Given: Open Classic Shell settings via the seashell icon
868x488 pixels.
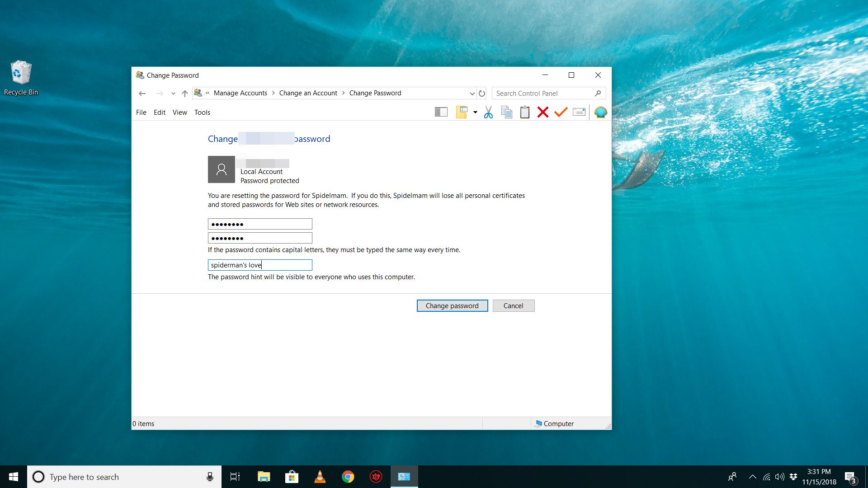Looking at the screenshot, I should [600, 112].
